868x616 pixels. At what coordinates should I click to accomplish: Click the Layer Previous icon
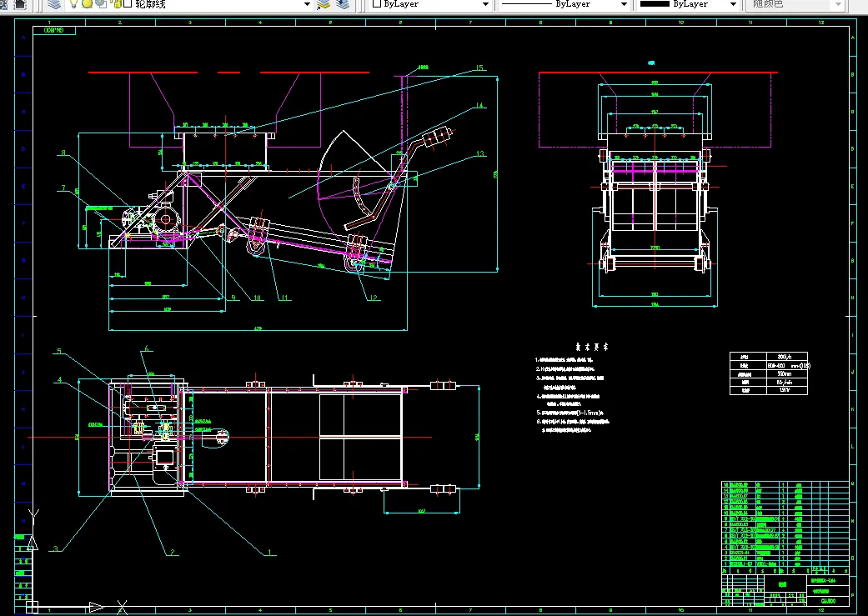(x=344, y=4)
